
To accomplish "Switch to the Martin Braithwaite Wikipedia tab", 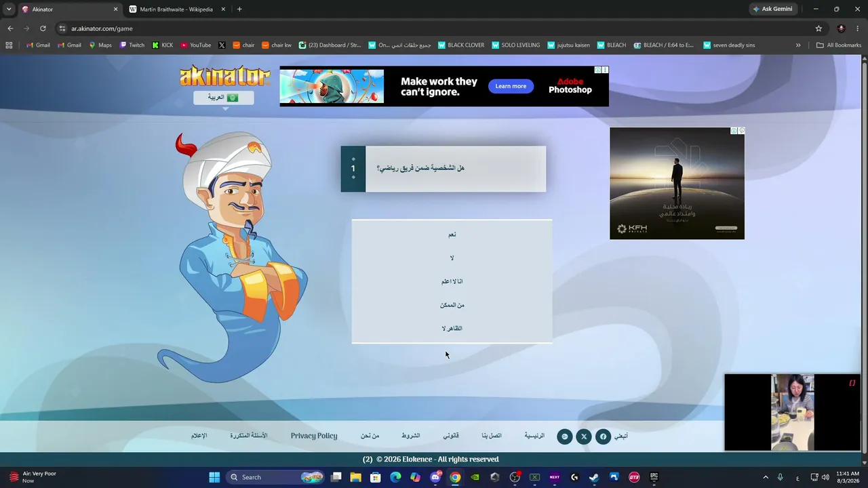I will 178,9.
